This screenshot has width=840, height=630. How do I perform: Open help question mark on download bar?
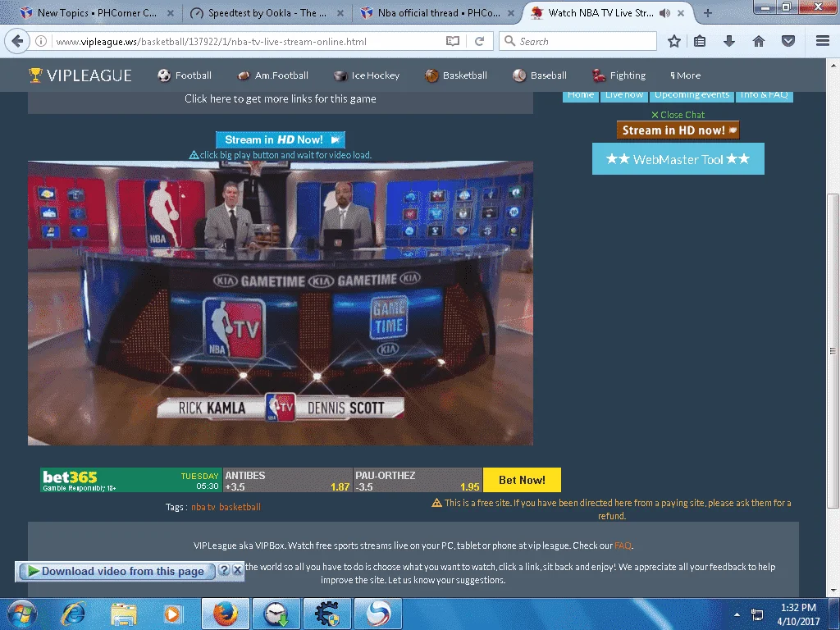[225, 570]
